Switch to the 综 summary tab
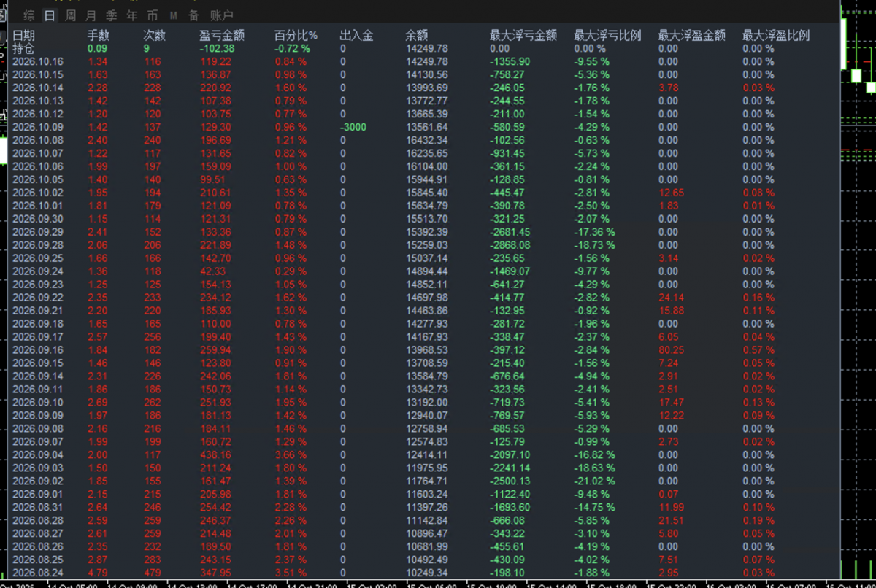The image size is (876, 588). point(28,15)
